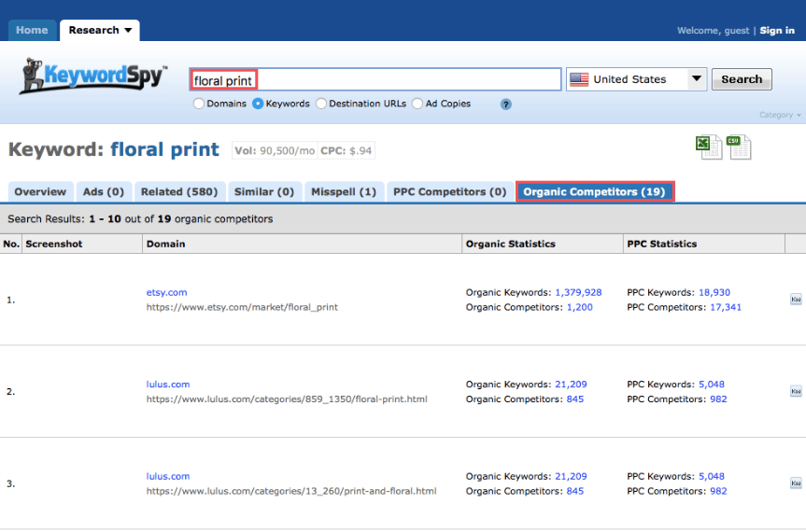Screen dimensions: 806x532
Task: Click the keyword icon in the second lulus.com row
Action: [x=796, y=392]
